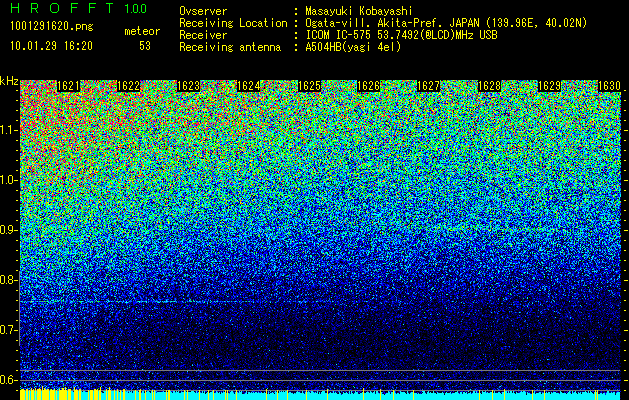The width and height of the screenshot is (629, 400).
Task: Click the Ogata-vill. Akita-Pref. JAPAN location text
Action: tap(446, 23)
